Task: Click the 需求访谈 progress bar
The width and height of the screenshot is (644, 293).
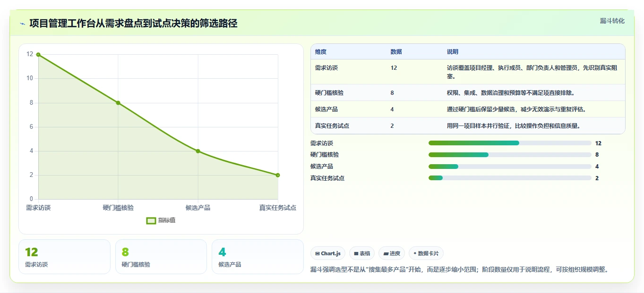Action: coord(510,143)
